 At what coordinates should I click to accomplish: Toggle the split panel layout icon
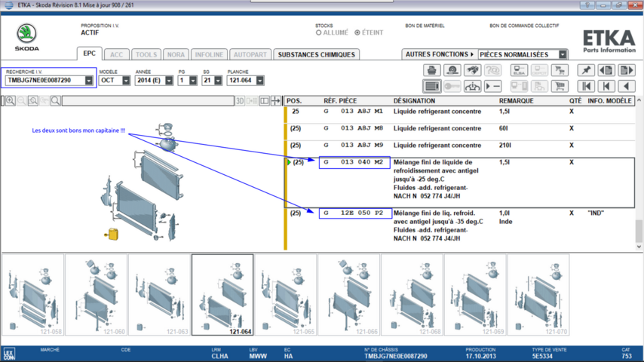click(x=265, y=100)
